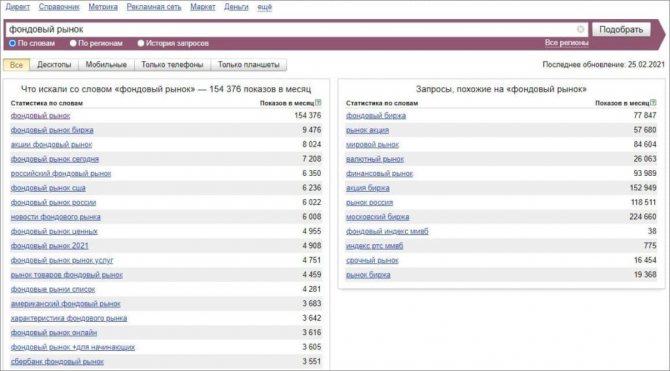Select the История запросов radio button
This screenshot has height=371, width=670.
pos(141,43)
